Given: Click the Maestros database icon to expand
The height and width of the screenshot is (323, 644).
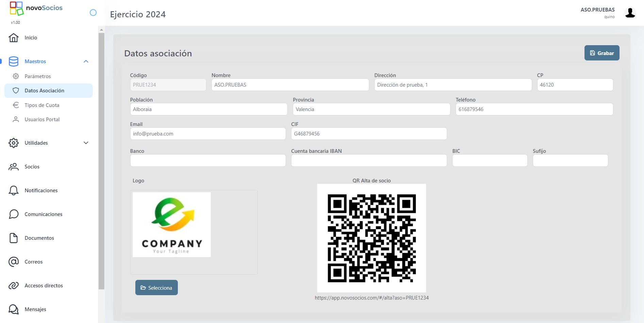Looking at the screenshot, I should pos(14,61).
